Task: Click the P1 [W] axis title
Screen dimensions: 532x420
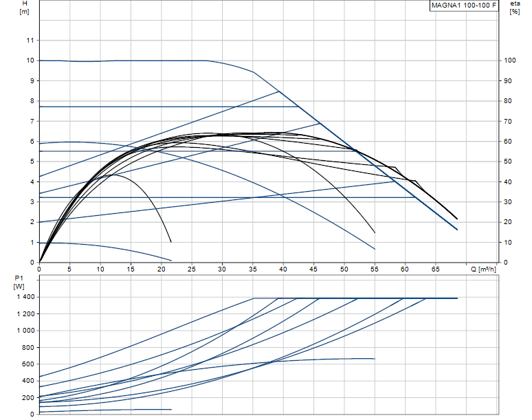Action: tap(19, 283)
